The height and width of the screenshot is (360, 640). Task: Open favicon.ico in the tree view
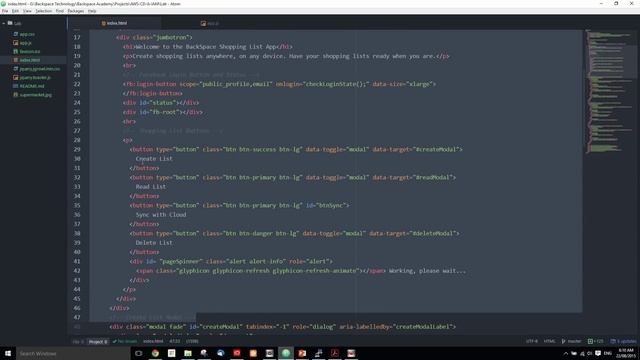click(x=30, y=51)
